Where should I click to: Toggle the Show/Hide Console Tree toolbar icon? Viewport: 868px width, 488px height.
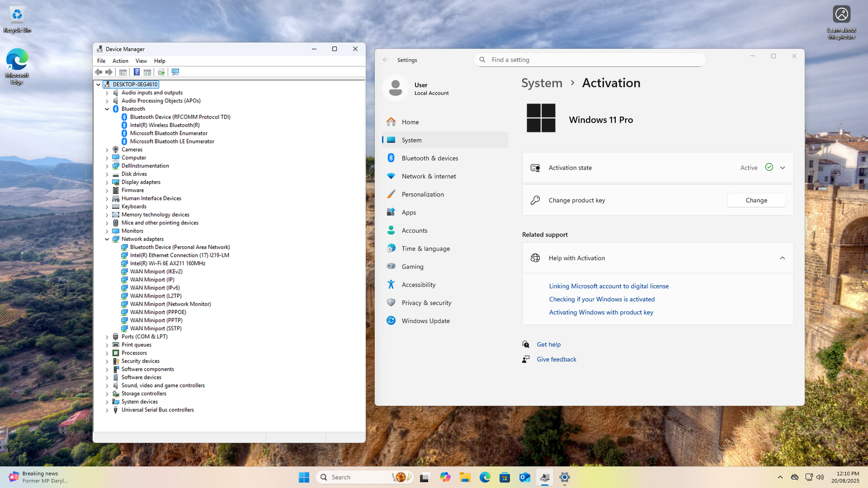coord(123,72)
